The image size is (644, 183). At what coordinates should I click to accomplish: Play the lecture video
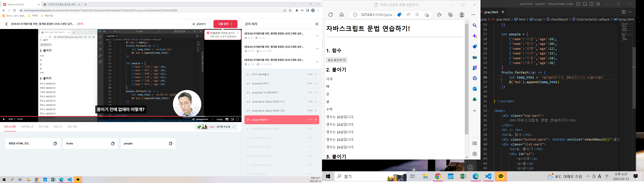pyautogui.click(x=4, y=119)
